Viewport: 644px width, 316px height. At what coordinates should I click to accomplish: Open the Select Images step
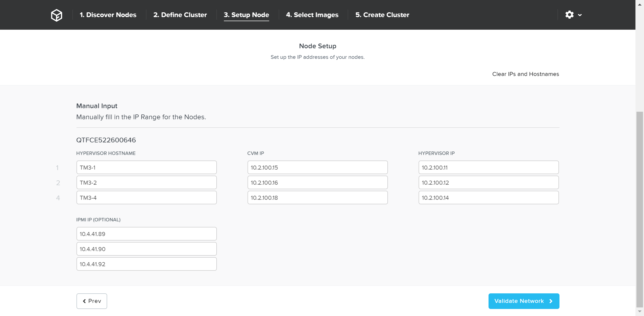(312, 15)
